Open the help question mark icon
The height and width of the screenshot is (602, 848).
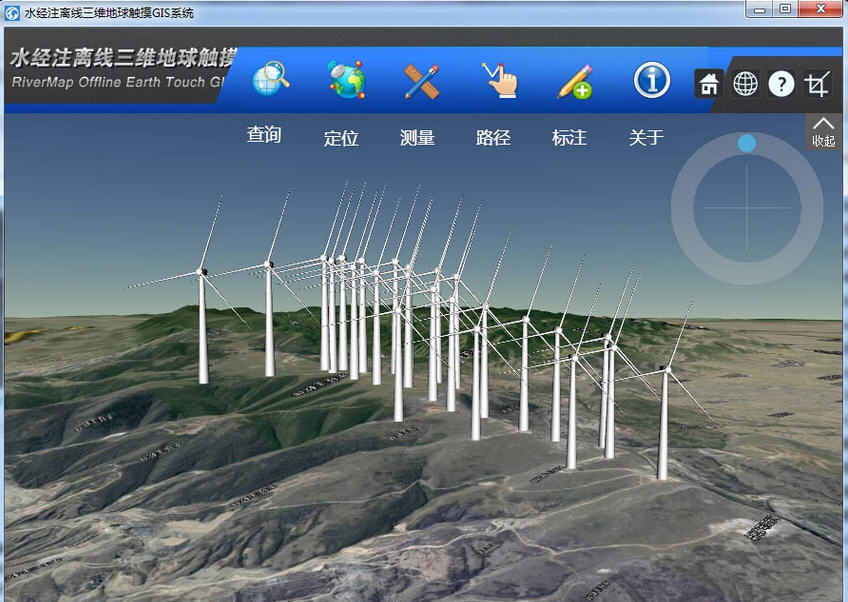pyautogui.click(x=781, y=84)
